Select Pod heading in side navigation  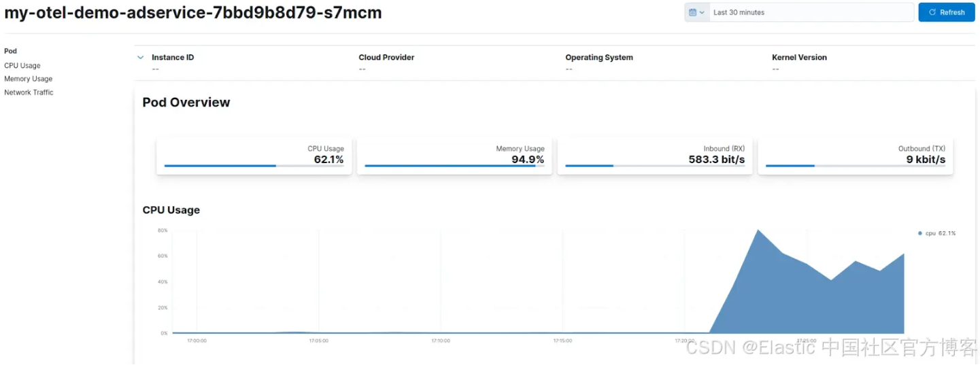point(10,51)
